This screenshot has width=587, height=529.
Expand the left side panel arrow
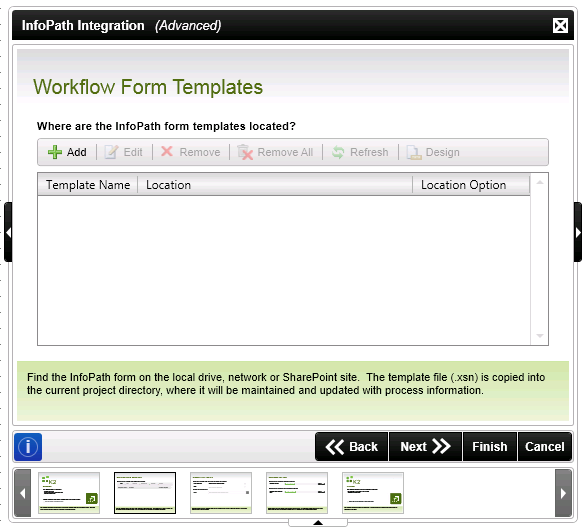pyautogui.click(x=8, y=232)
